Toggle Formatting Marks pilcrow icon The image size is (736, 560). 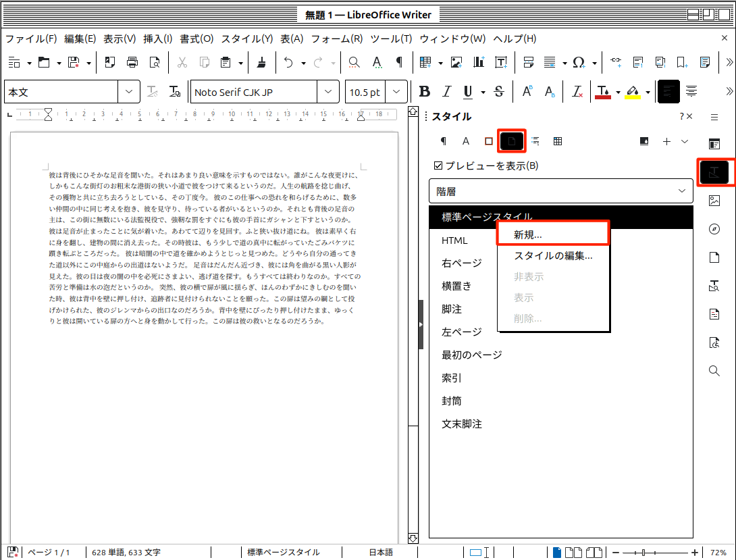400,62
